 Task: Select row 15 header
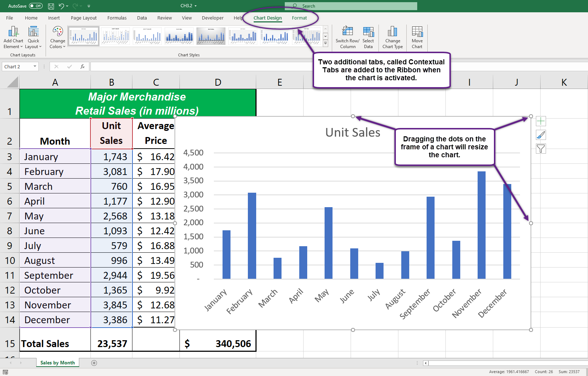10,343
